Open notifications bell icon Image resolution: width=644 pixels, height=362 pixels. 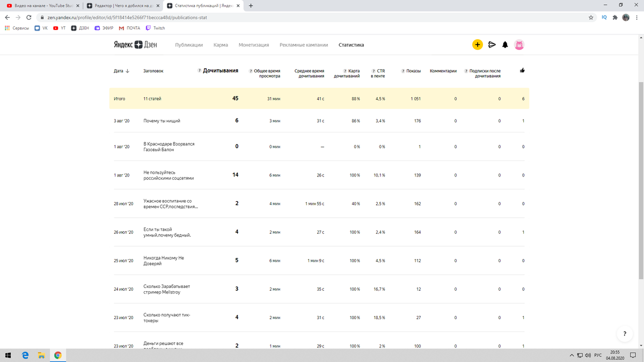(x=505, y=45)
